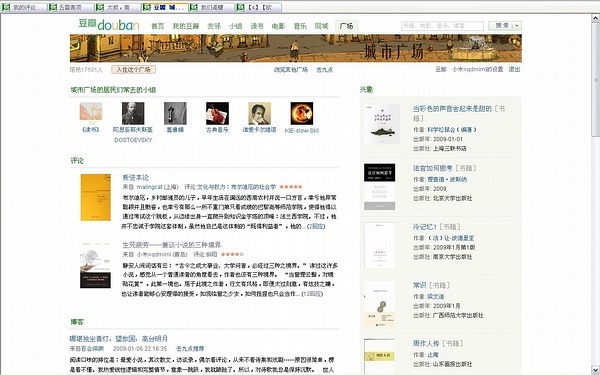Open the 【4】 browser tab
600x375 pixels.
pyautogui.click(x=259, y=7)
